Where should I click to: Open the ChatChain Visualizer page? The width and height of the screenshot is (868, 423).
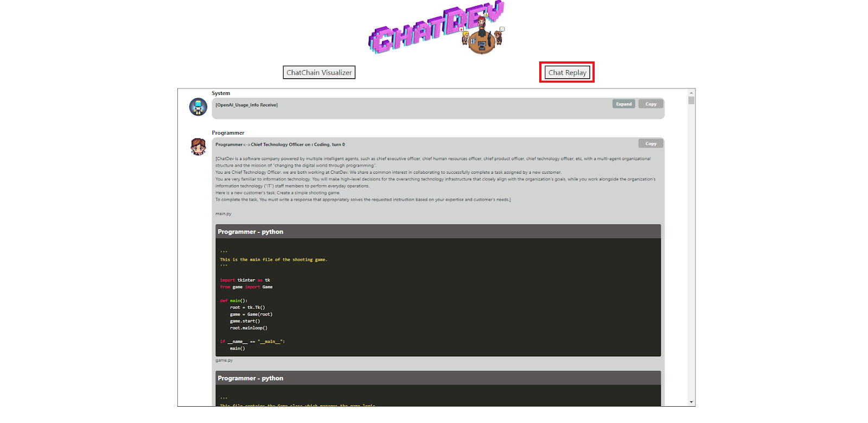pyautogui.click(x=319, y=72)
